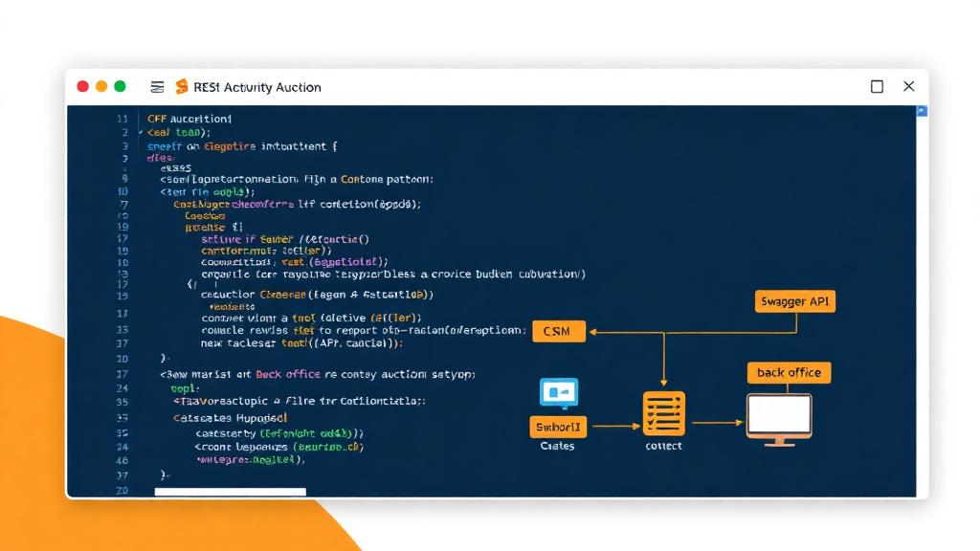Click the "RESt Acturity Auction" window title

pyautogui.click(x=256, y=87)
